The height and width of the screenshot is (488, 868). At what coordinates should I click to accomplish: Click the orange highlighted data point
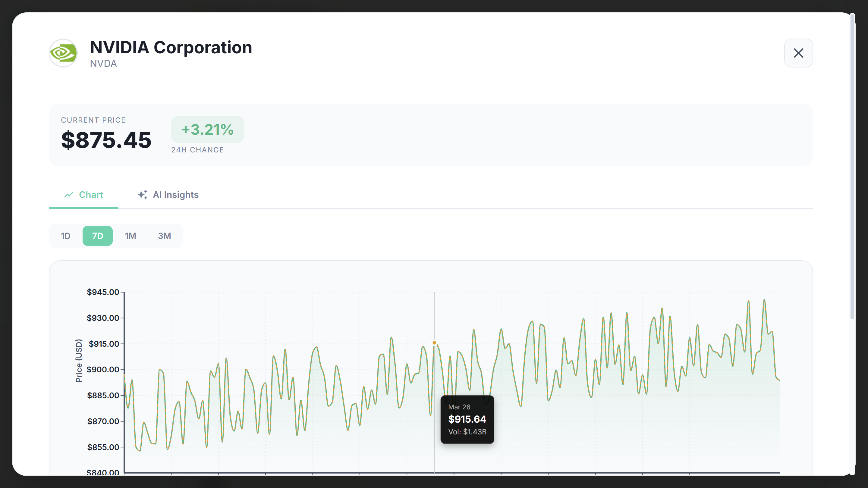434,343
